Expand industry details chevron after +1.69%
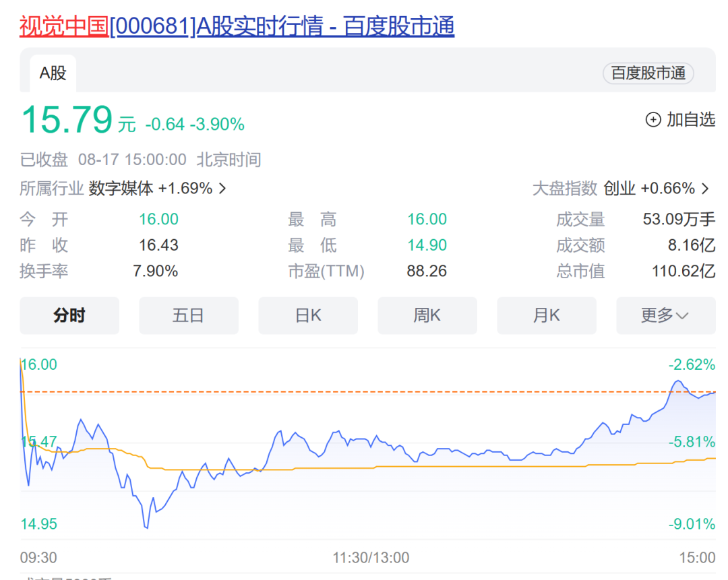The width and height of the screenshot is (728, 580). (222, 189)
